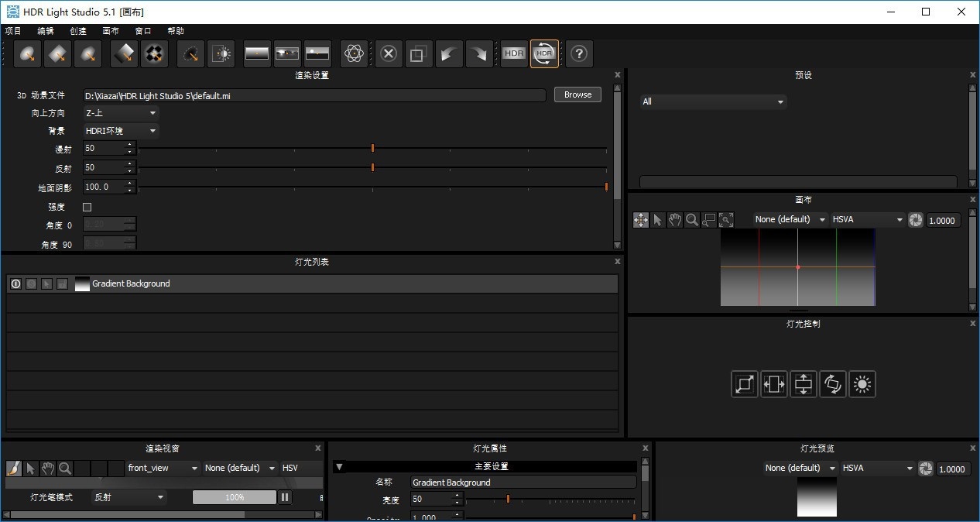Screen dimensions: 980x522
Task: Click the canvas exposure aperture icon
Action: [916, 220]
